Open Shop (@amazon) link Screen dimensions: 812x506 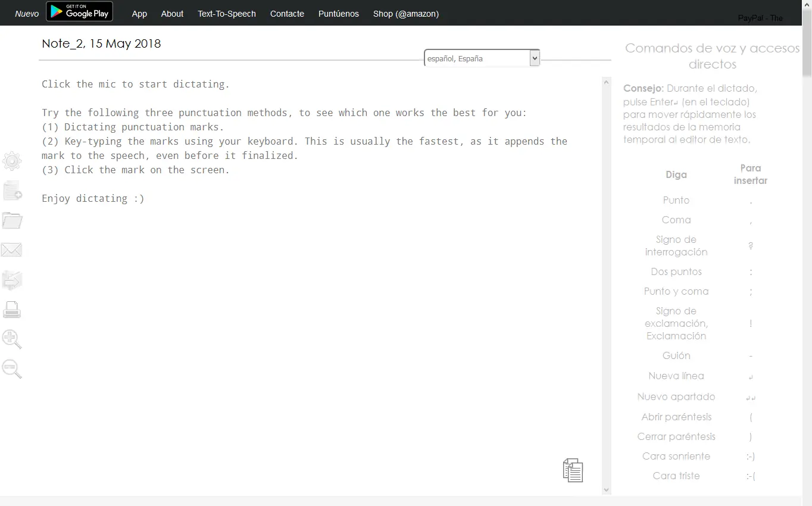tap(406, 14)
